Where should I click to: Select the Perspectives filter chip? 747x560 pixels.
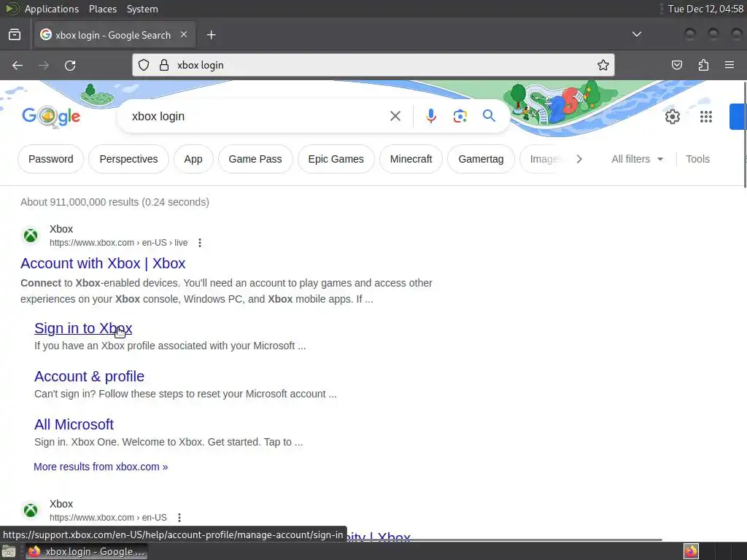tap(128, 159)
